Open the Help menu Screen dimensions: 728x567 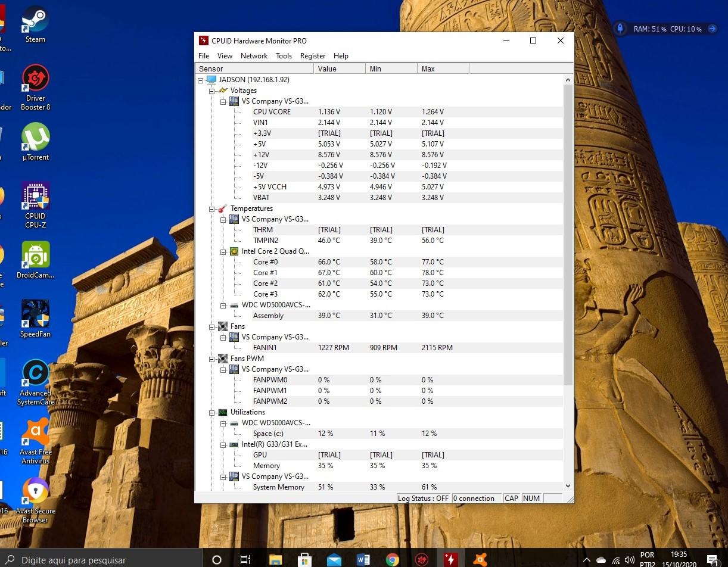[x=341, y=56]
